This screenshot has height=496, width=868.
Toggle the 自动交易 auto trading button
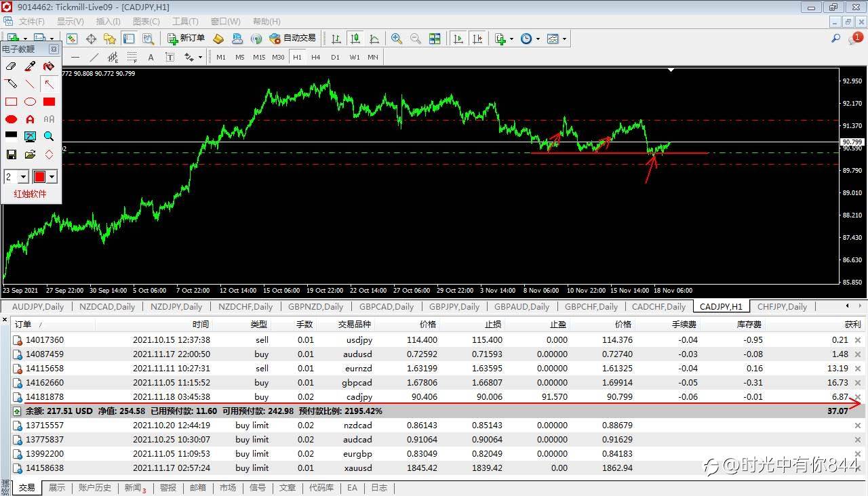(293, 39)
